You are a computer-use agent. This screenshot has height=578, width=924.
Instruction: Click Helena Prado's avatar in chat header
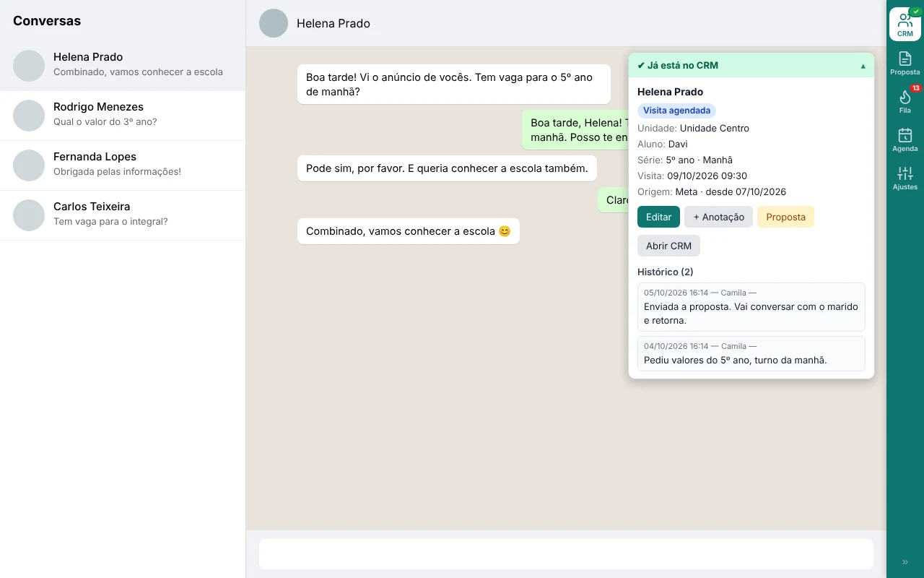pos(274,23)
